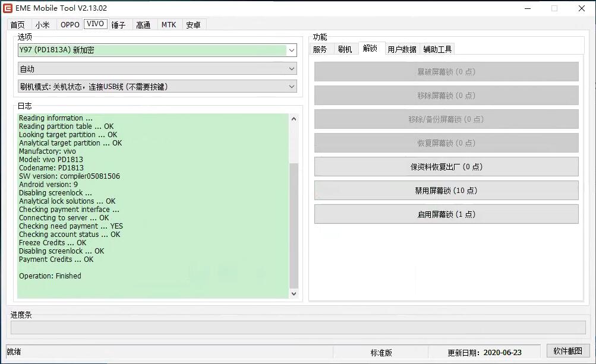Select the 解锁 function tab

[x=370, y=48]
